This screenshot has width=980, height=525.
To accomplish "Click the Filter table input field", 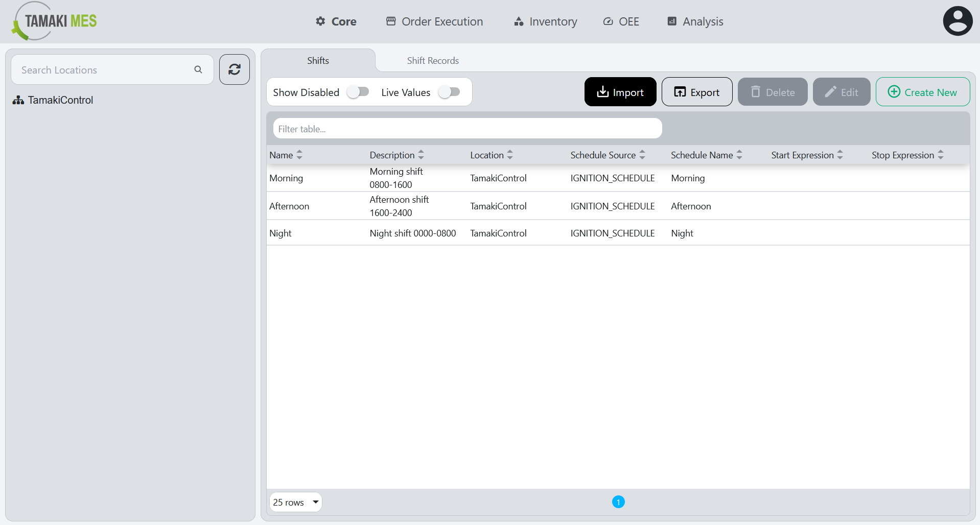I will (x=466, y=128).
